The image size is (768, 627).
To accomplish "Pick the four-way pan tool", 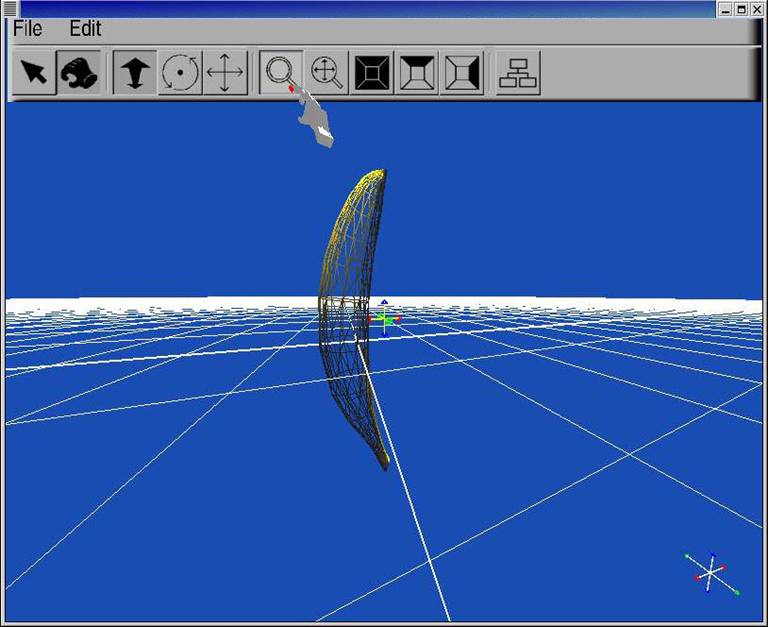I will coord(225,72).
